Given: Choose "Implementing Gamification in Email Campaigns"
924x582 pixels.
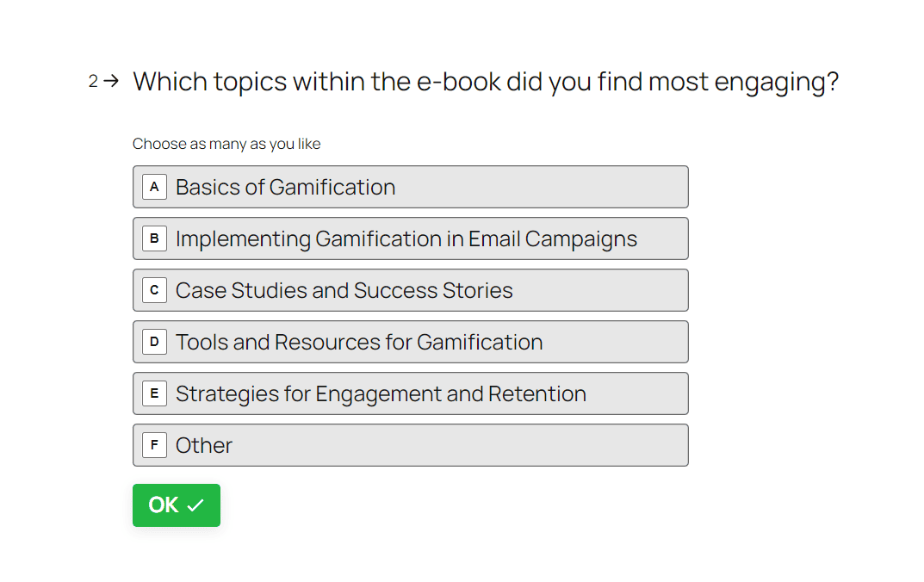Looking at the screenshot, I should click(410, 238).
